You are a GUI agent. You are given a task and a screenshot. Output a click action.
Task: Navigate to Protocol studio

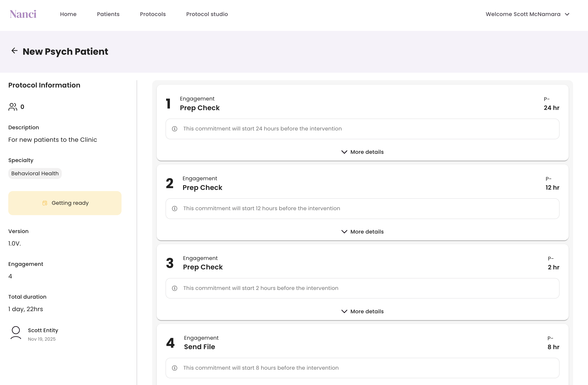pos(207,14)
